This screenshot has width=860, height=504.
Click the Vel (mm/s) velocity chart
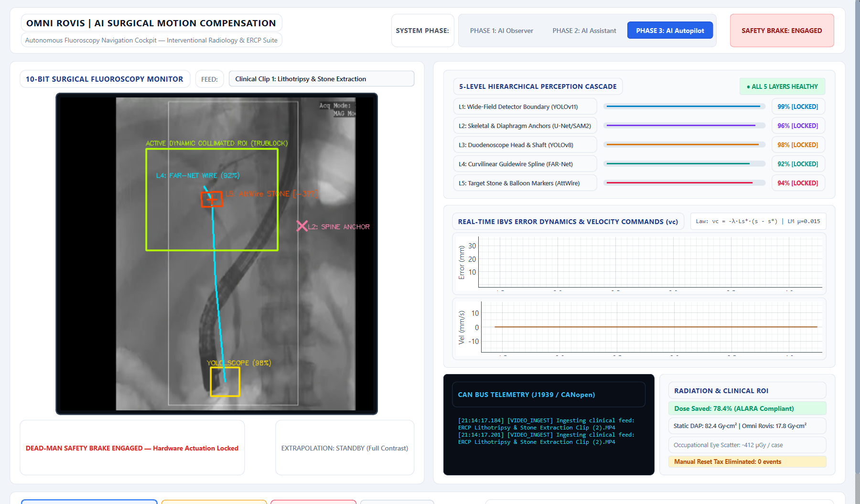click(x=639, y=329)
